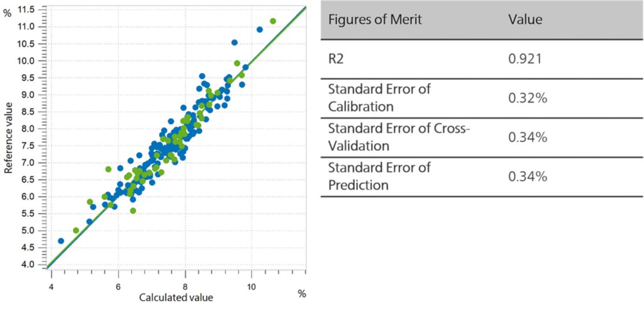Click the lowest blue data point near 4.7
The image size is (644, 313).
click(x=61, y=241)
